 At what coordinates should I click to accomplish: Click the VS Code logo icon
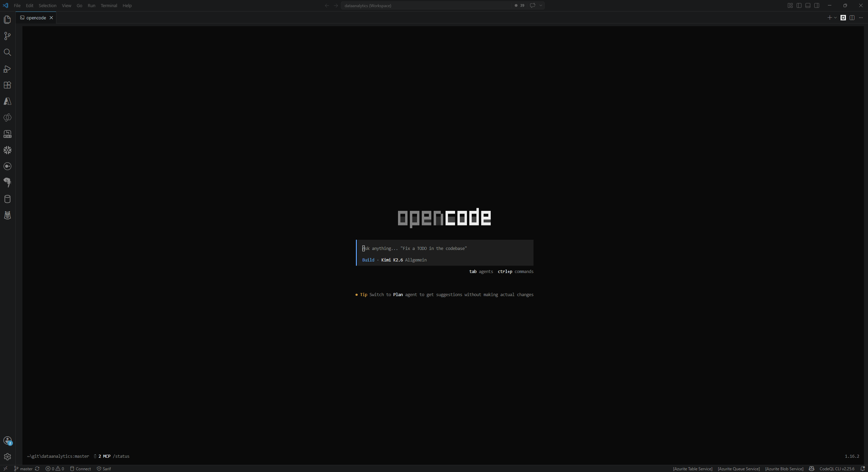coord(5,5)
